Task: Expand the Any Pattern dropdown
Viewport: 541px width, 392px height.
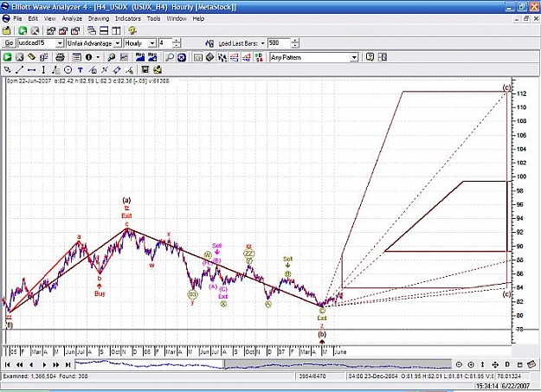Action: click(x=354, y=58)
